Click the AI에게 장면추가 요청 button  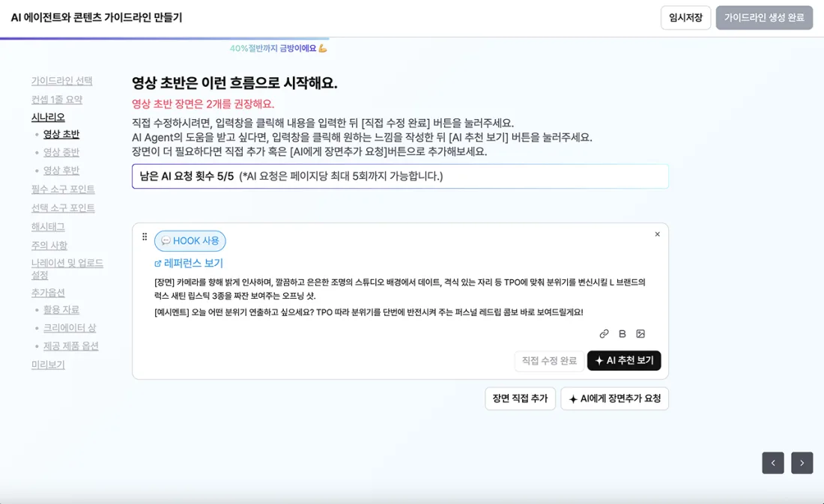(614, 398)
